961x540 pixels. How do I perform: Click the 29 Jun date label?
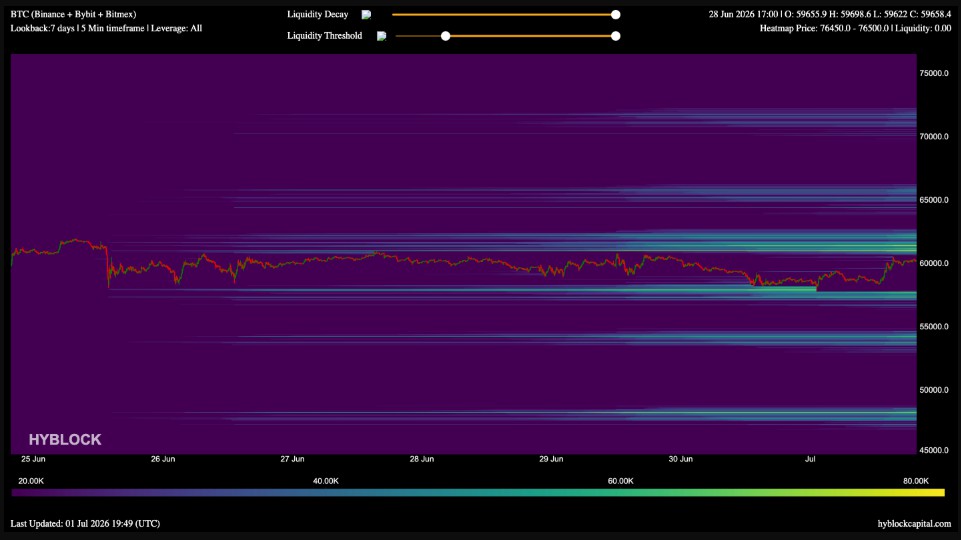click(551, 459)
